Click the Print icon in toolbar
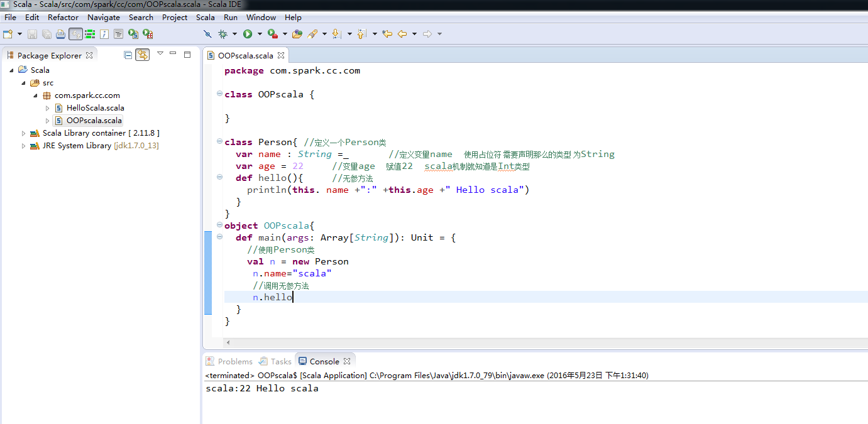Viewport: 868px width, 424px height. coord(60,34)
